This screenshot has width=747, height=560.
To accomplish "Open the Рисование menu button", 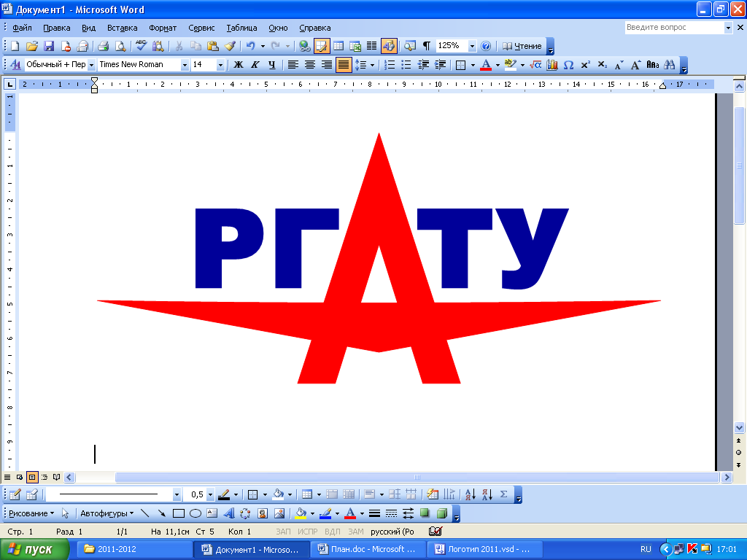I will click(31, 513).
